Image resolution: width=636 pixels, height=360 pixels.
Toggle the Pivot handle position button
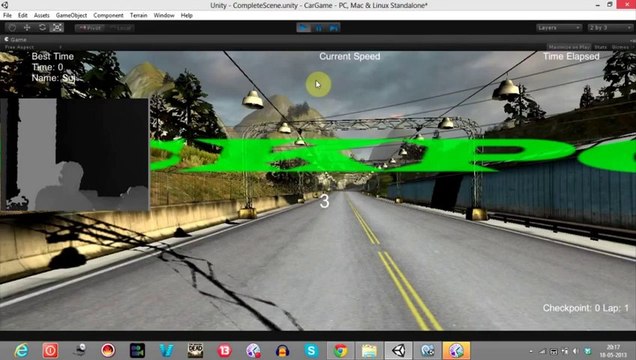(x=90, y=28)
